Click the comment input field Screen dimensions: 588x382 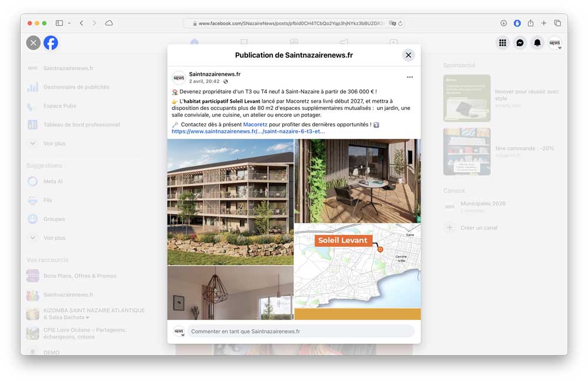pos(300,331)
